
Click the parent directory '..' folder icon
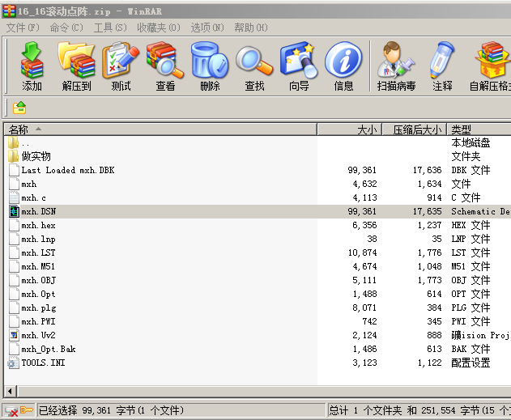[x=13, y=142]
